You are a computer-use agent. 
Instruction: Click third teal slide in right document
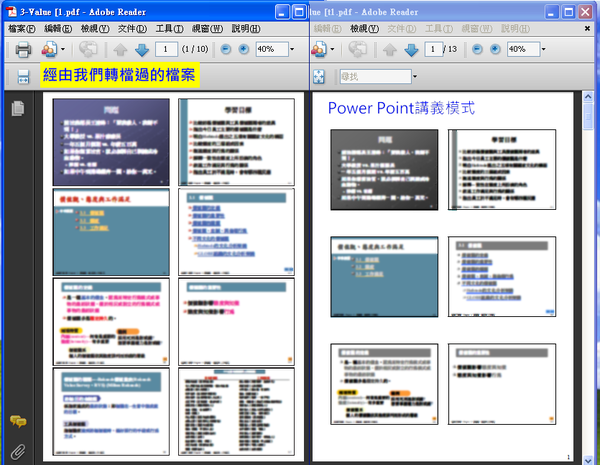pos(384,277)
